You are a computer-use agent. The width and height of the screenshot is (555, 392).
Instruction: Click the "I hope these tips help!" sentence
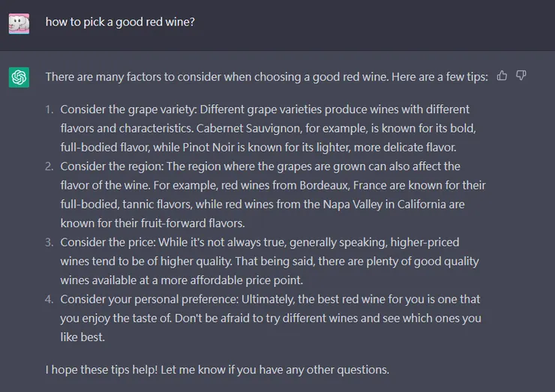click(105, 370)
